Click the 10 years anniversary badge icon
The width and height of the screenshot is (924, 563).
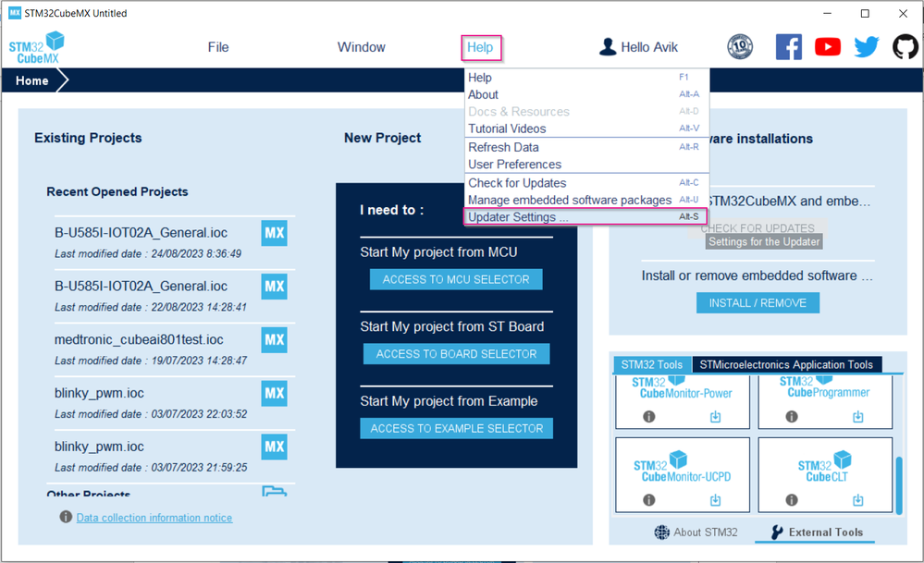(x=740, y=46)
